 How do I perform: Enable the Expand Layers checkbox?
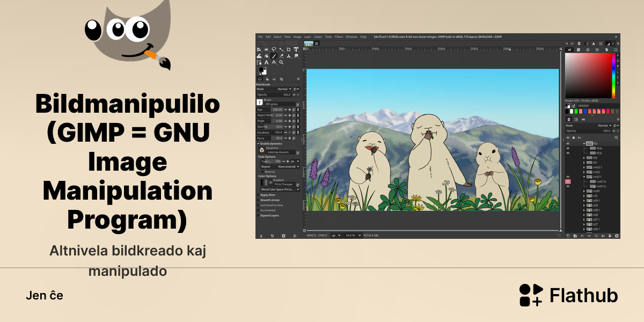tap(258, 215)
